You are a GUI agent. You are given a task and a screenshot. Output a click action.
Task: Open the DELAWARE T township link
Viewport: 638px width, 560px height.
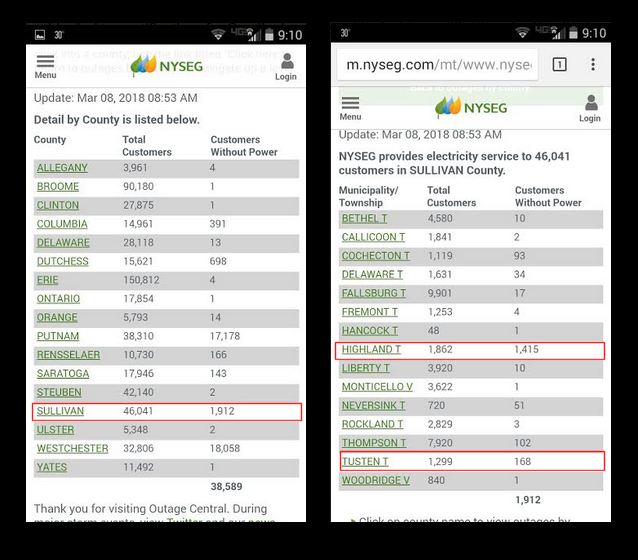372,275
